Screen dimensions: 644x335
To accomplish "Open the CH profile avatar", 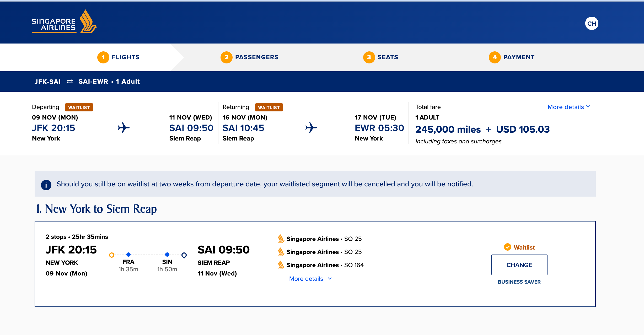I will coord(592,23).
